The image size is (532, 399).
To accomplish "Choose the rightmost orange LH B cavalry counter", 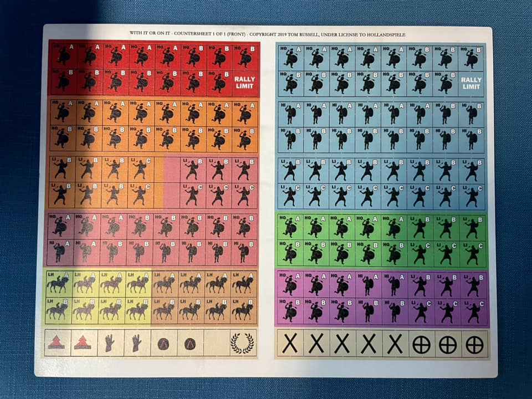I will pos(244,310).
